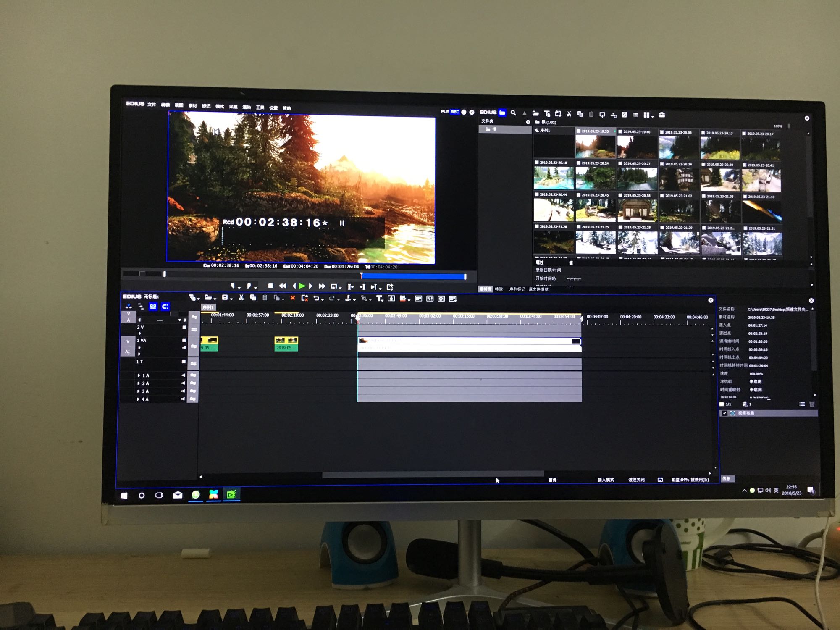Click the Rewind button

pyautogui.click(x=283, y=286)
